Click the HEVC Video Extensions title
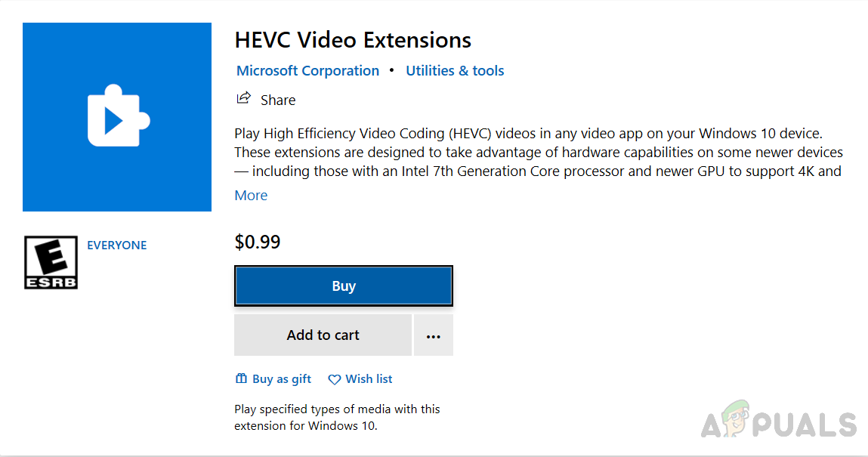 click(353, 40)
